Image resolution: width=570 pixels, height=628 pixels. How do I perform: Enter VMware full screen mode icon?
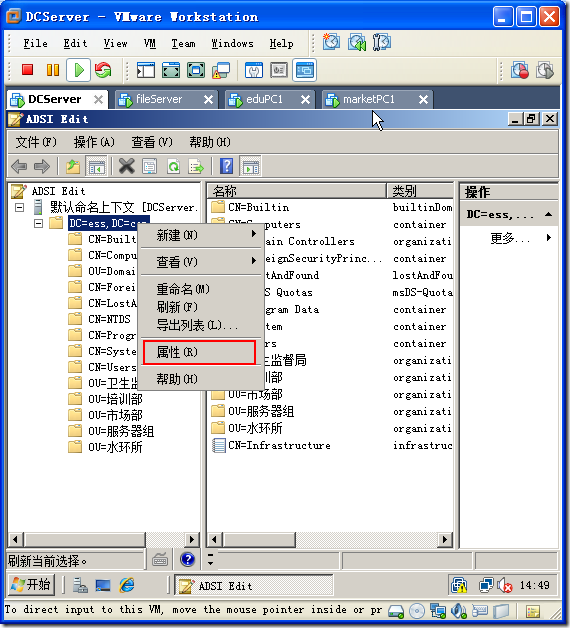(x=196, y=70)
